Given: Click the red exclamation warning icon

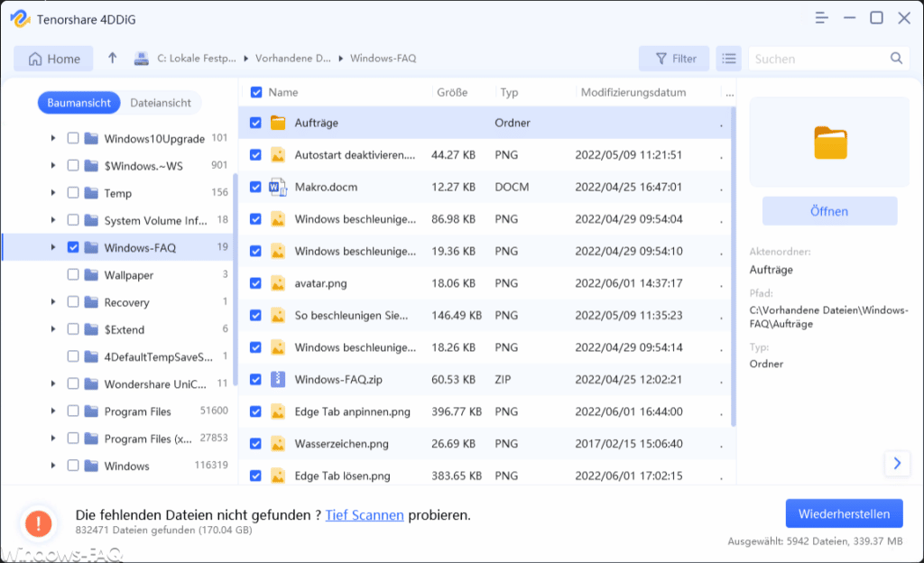Looking at the screenshot, I should 38,523.
